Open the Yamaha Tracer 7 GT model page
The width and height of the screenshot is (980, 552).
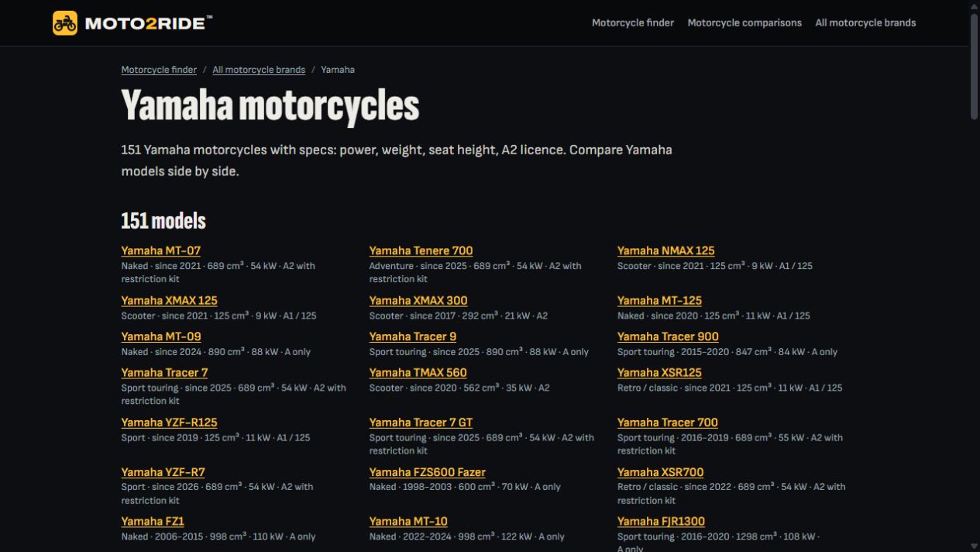pos(421,423)
